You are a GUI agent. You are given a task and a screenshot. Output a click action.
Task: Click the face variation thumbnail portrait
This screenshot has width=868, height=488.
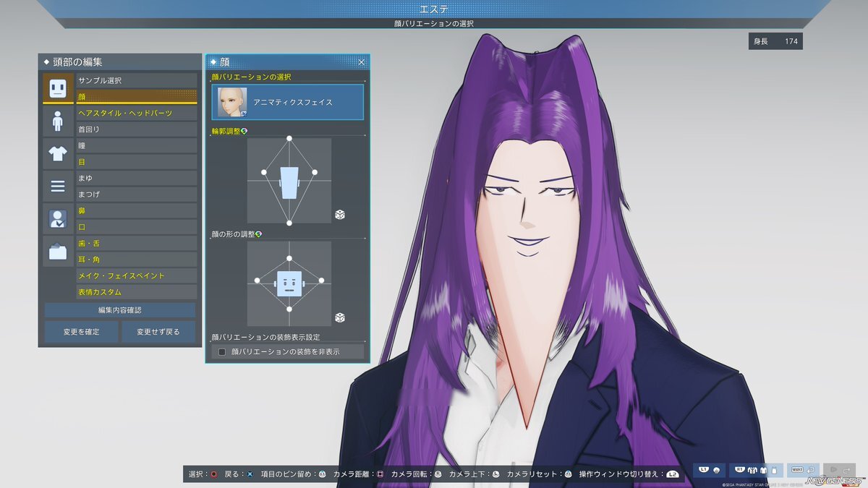(x=231, y=103)
